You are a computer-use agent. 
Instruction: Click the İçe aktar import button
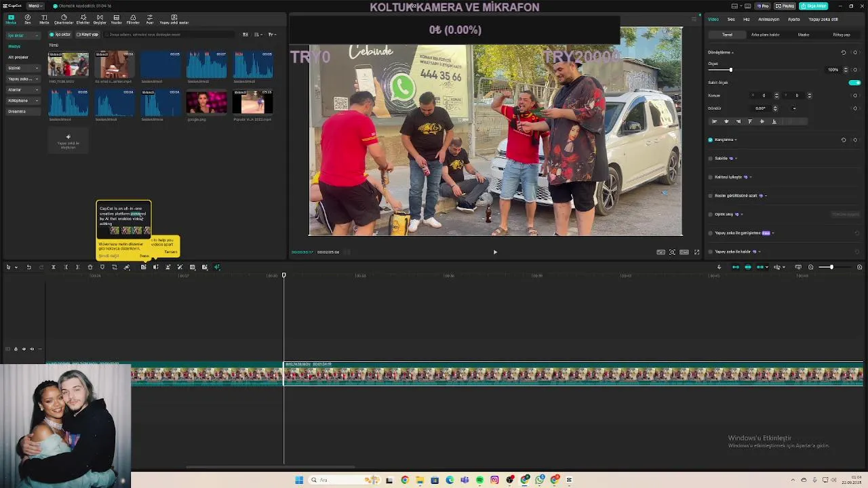[x=60, y=35]
